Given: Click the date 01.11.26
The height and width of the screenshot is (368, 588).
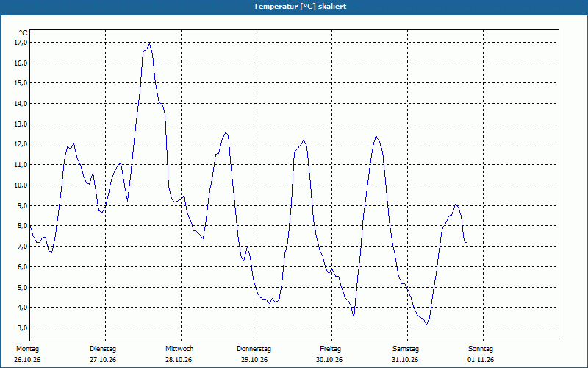Looking at the screenshot, I should (x=481, y=360).
